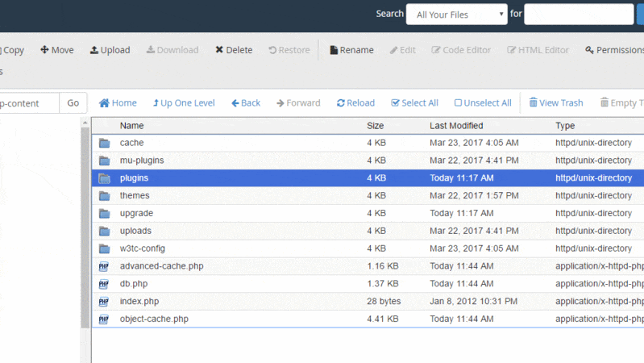644x363 pixels.
Task: Click the index.php file icon
Action: tap(104, 302)
